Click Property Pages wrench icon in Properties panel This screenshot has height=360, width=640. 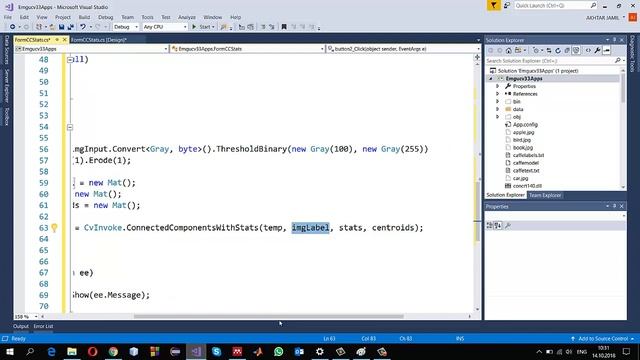coord(508,225)
